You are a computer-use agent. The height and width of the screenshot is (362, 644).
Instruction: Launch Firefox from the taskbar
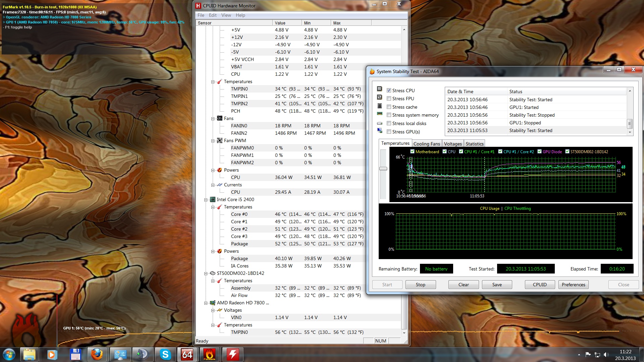[x=97, y=355]
